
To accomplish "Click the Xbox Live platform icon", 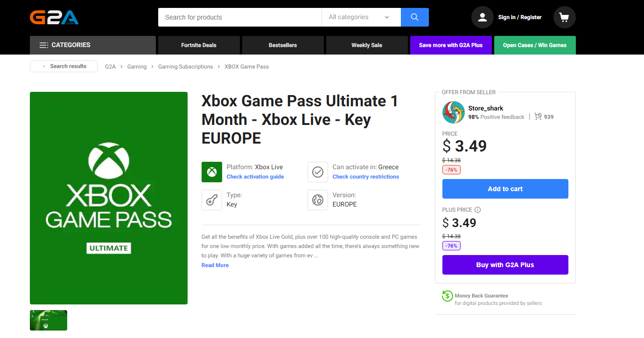I will coord(212,172).
